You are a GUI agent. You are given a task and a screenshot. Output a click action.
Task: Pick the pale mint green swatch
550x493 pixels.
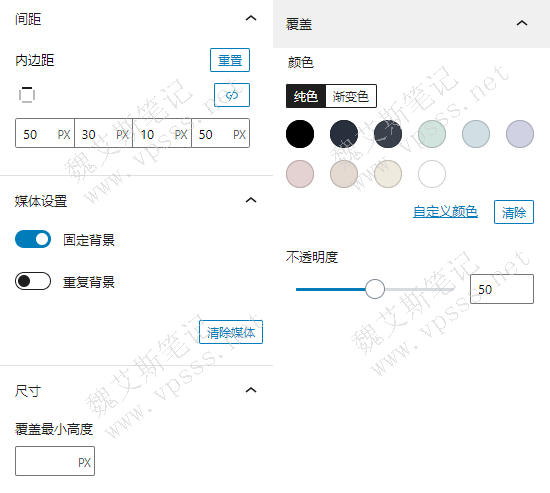click(x=432, y=134)
